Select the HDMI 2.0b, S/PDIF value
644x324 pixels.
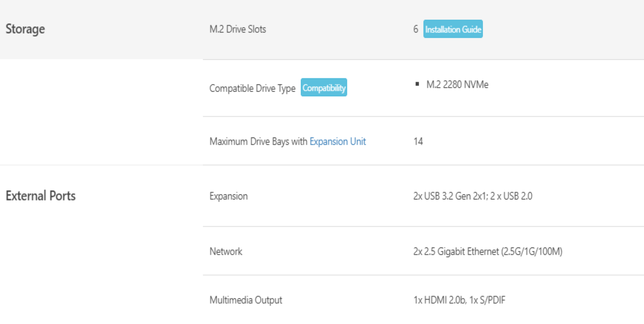459,300
